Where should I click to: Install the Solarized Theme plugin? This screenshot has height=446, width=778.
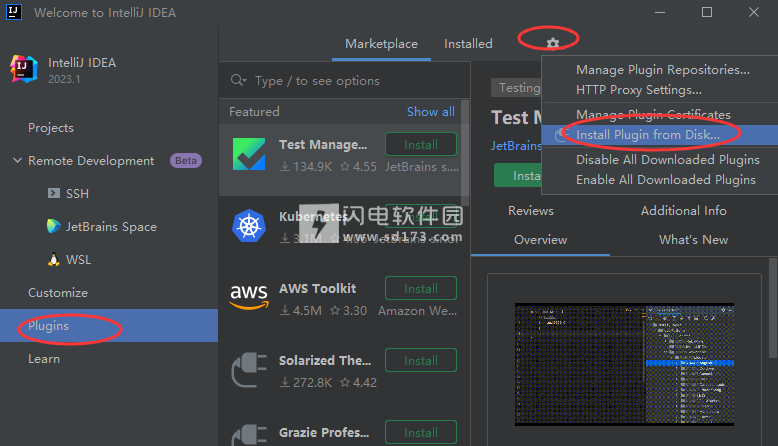pyautogui.click(x=421, y=360)
